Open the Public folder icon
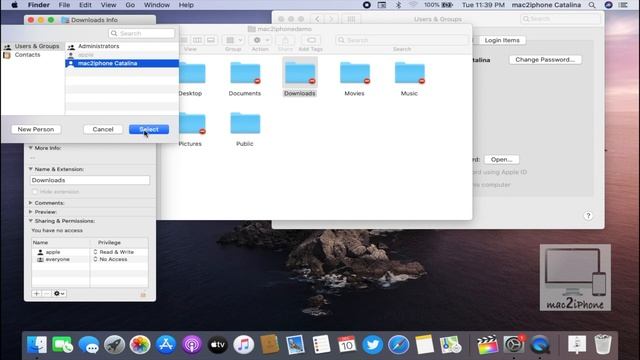The width and height of the screenshot is (640, 360). [245, 123]
